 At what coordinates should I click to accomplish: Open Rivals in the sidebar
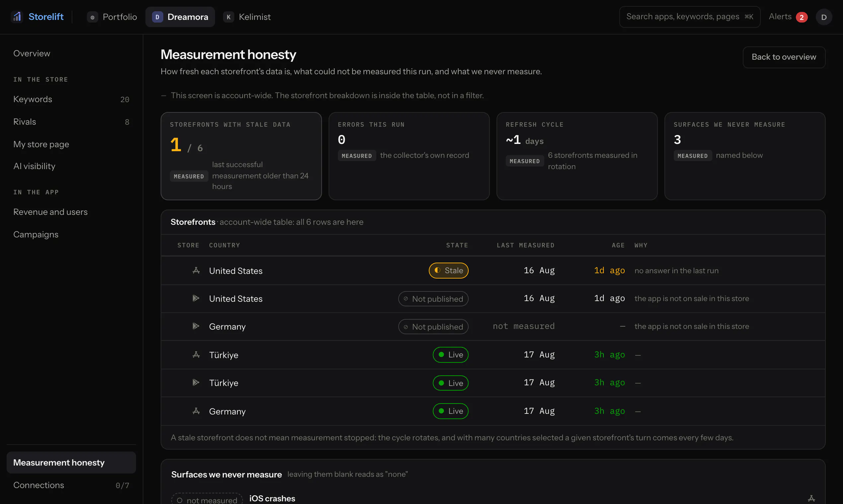(x=71, y=122)
